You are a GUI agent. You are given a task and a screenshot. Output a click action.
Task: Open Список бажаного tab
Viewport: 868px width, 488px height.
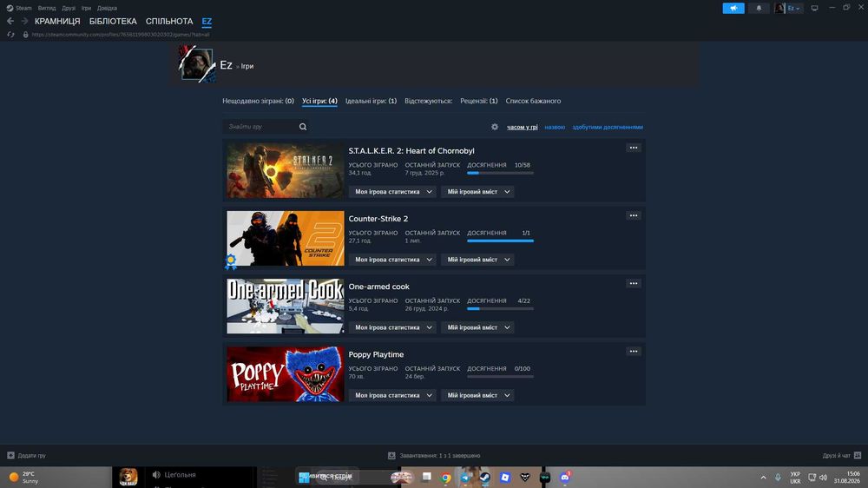(533, 101)
